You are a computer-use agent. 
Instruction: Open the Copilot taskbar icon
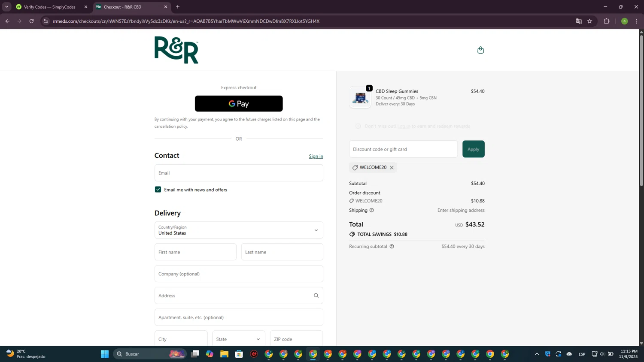click(x=210, y=354)
